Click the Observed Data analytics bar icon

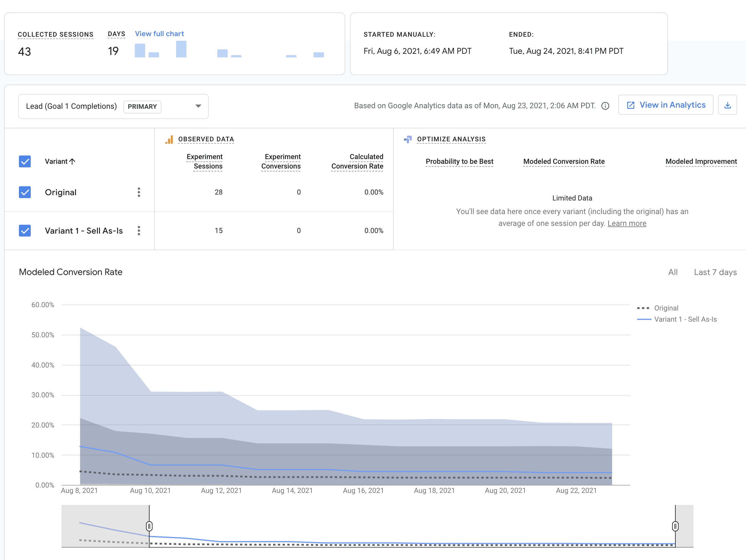coord(169,139)
